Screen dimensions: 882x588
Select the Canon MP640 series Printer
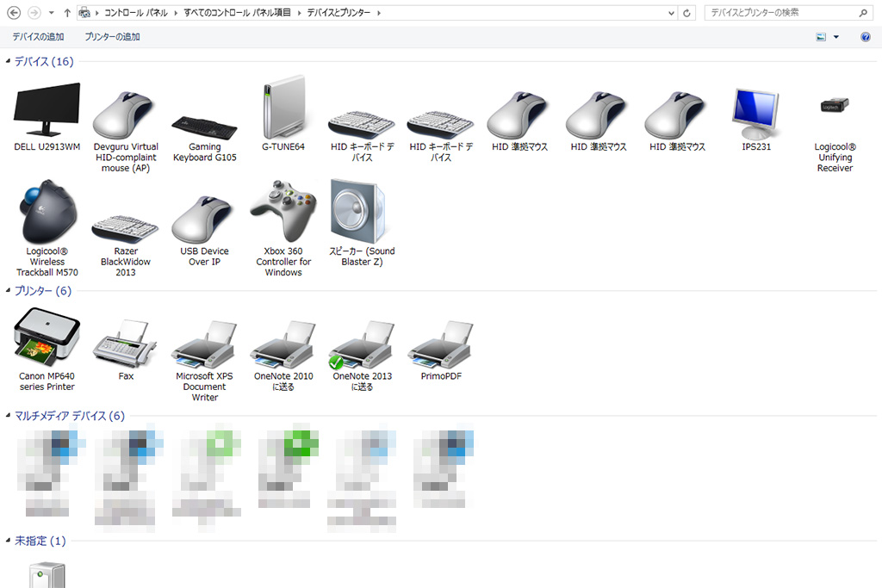[x=47, y=350]
